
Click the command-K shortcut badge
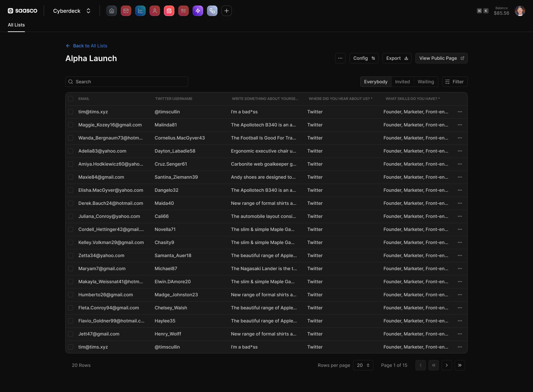coord(482,11)
